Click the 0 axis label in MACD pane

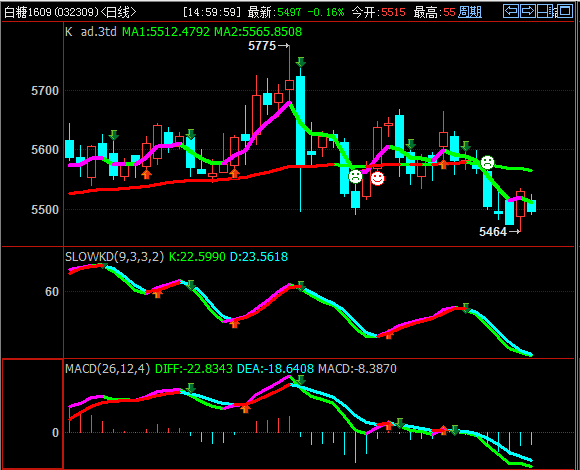coord(55,433)
